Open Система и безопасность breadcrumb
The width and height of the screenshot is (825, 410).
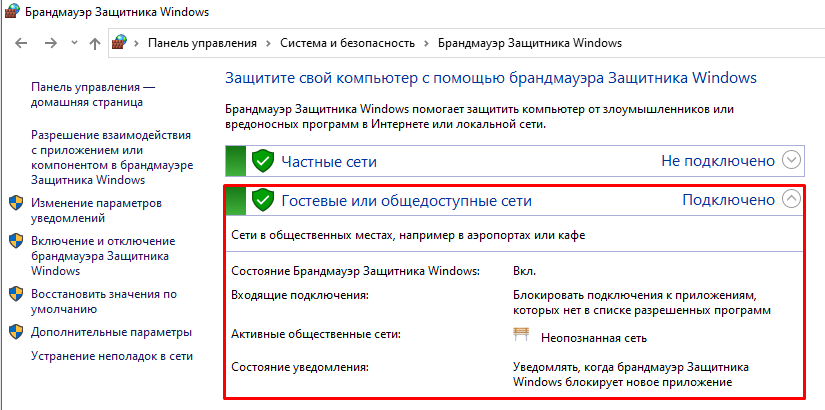pos(345,43)
